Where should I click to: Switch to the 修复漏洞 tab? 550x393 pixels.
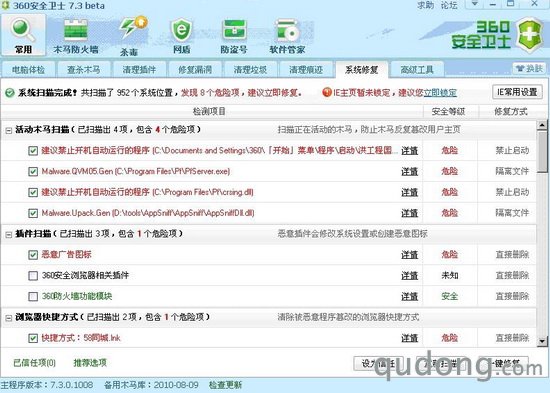click(195, 69)
